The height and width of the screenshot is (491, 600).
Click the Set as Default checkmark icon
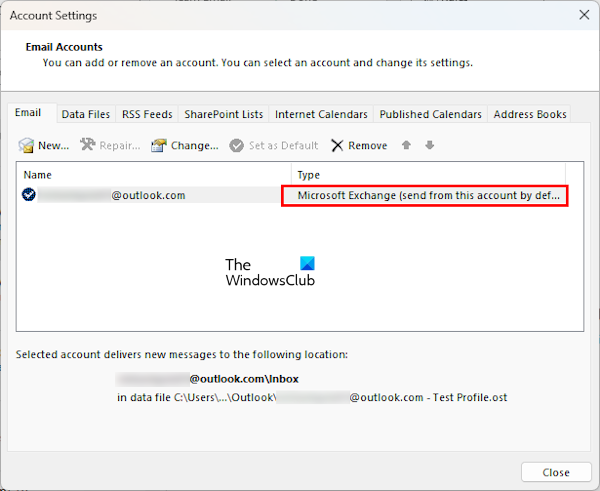click(236, 145)
